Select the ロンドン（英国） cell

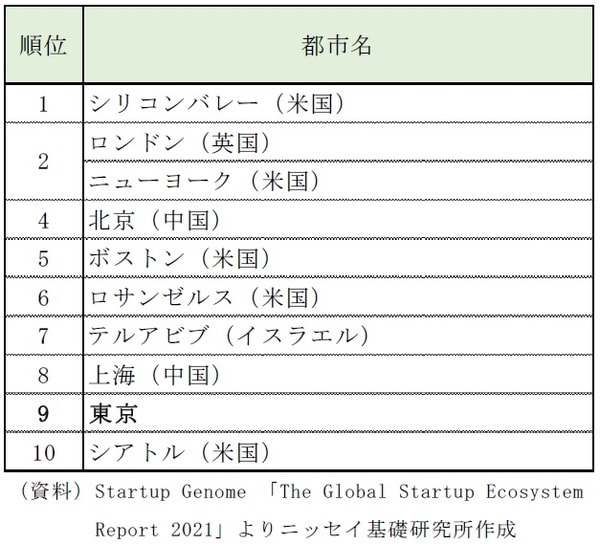coord(180,142)
